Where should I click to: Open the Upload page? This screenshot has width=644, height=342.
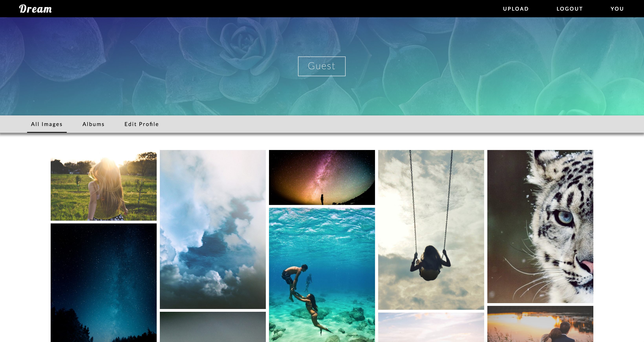(x=516, y=9)
